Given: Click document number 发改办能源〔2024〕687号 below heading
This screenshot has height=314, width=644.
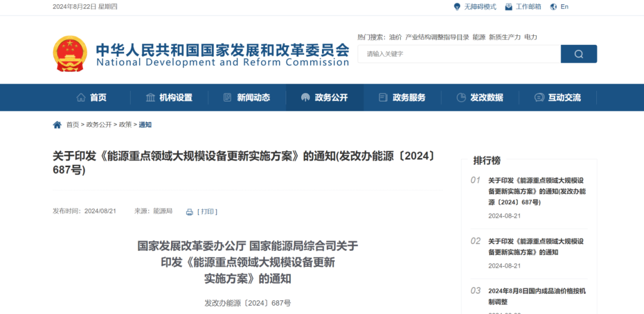Looking at the screenshot, I should click(x=247, y=303).
